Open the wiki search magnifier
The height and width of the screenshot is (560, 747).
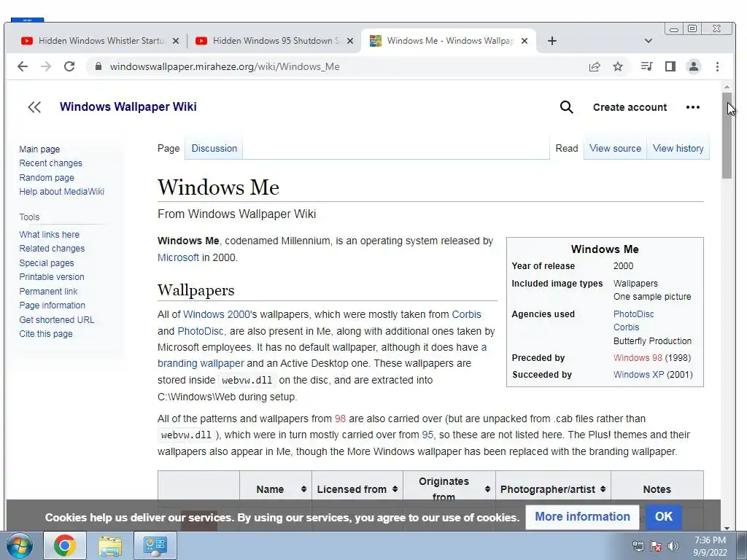[566, 107]
